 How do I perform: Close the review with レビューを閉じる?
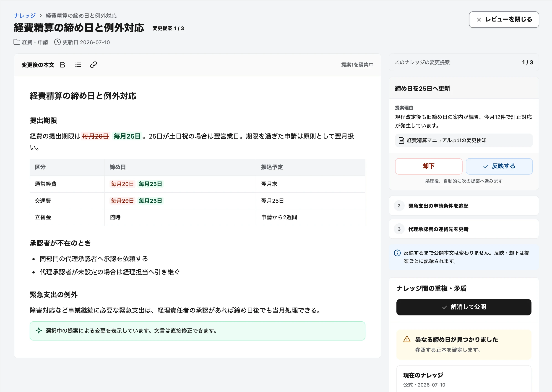click(504, 20)
